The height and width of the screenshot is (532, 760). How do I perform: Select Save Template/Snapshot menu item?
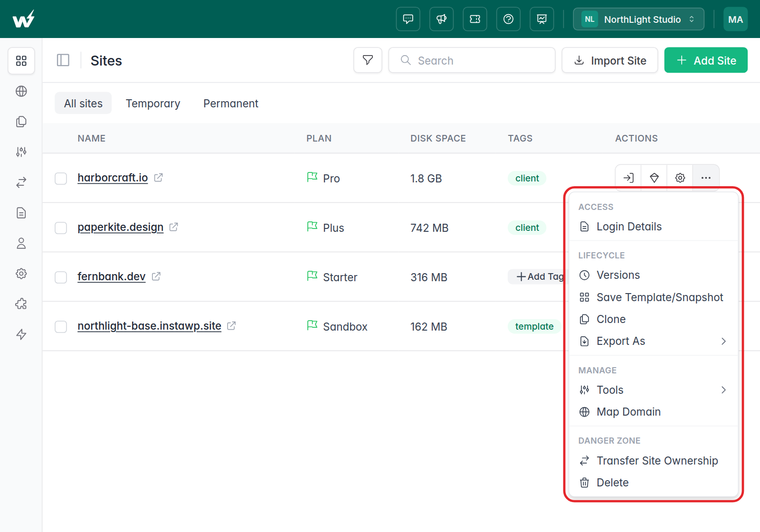(653, 297)
